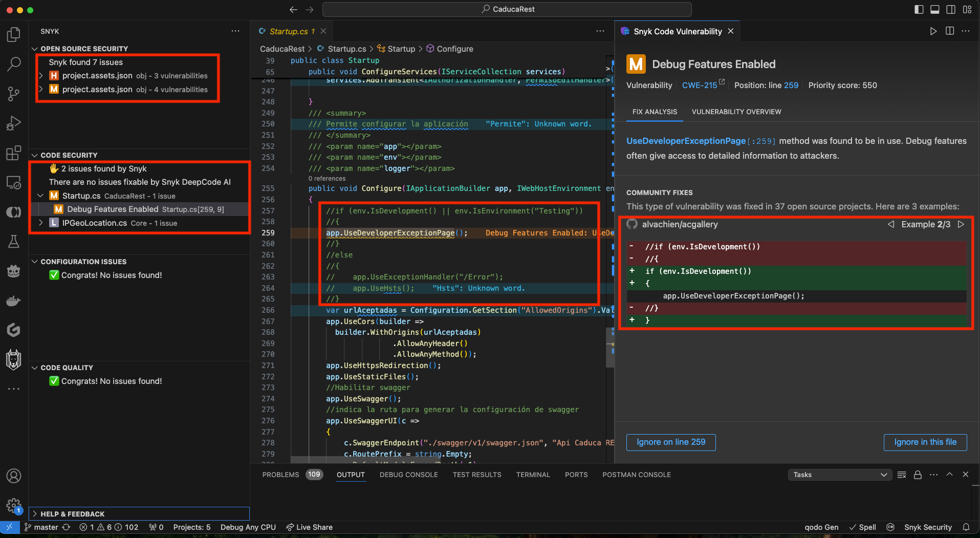Open notifications bell in status bar
Screen dimensions: 980x538
[966, 527]
